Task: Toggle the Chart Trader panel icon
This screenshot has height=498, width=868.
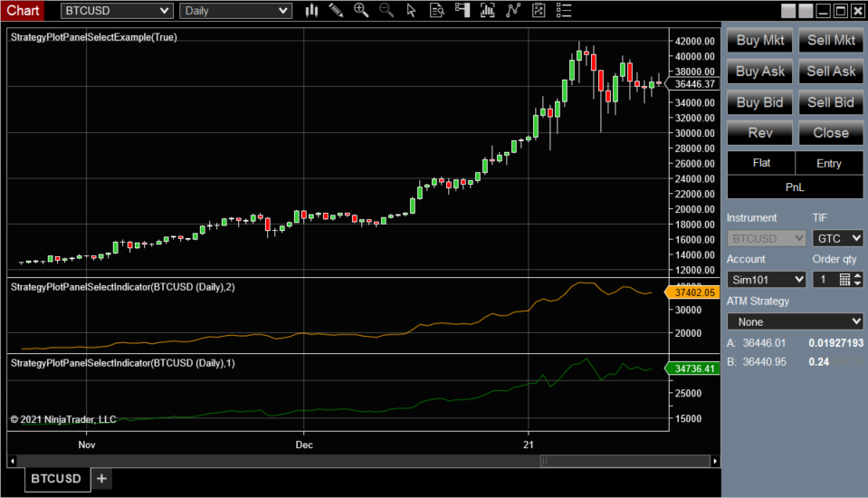Action: tap(463, 11)
